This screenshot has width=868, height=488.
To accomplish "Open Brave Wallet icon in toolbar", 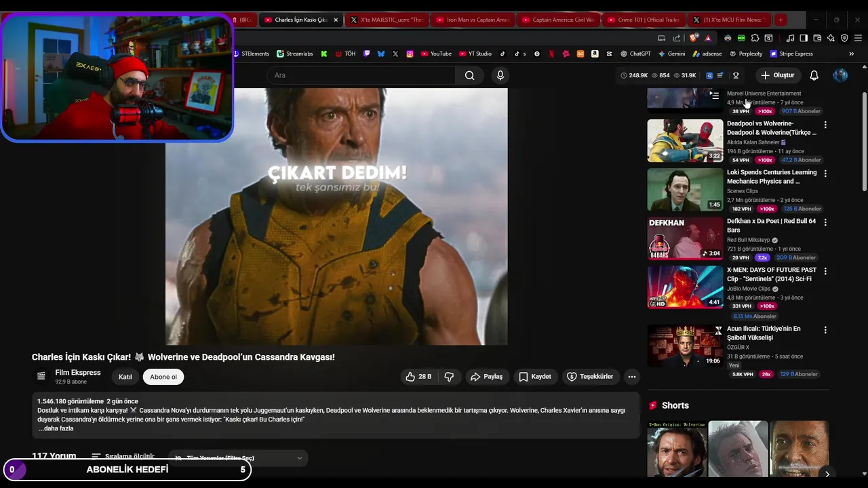I will coord(817,38).
